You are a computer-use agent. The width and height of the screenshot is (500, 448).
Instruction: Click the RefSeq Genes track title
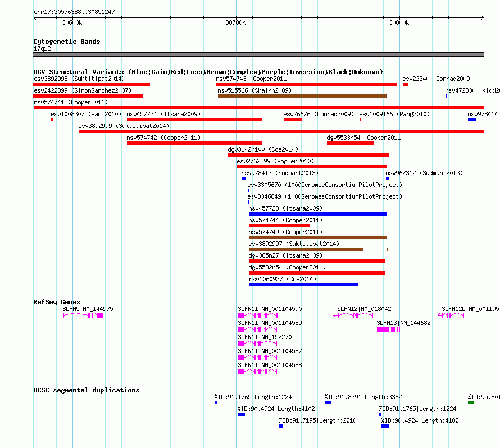coord(57,301)
